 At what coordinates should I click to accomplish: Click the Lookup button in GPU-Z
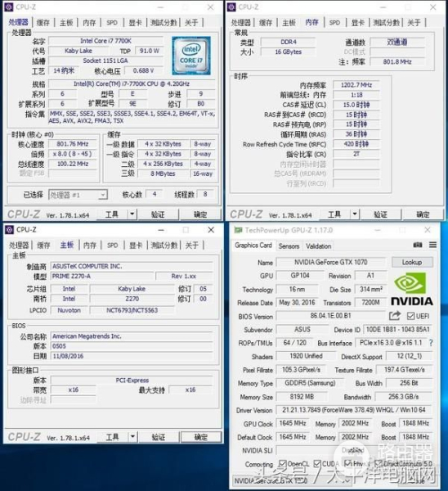pyautogui.click(x=412, y=262)
